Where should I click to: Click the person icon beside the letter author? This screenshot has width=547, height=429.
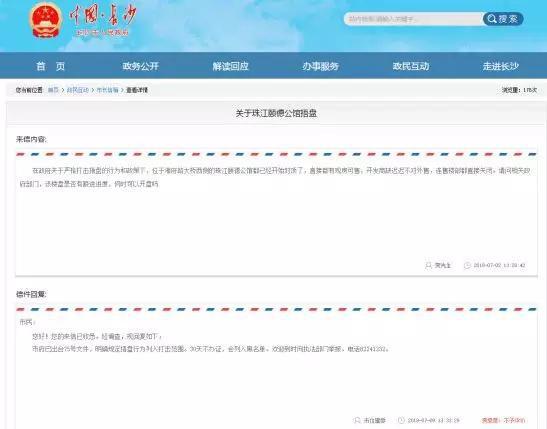click(428, 266)
